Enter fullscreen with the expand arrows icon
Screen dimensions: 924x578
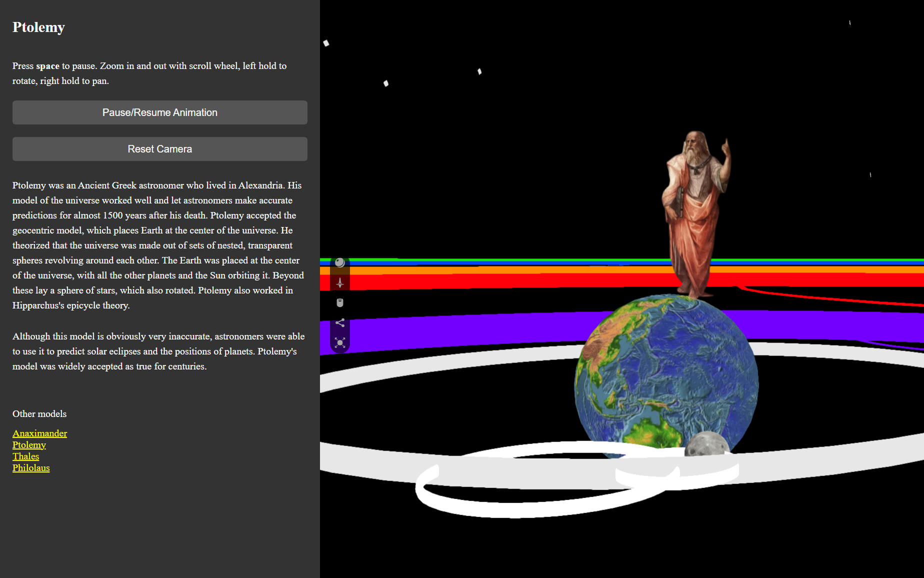[x=340, y=343]
